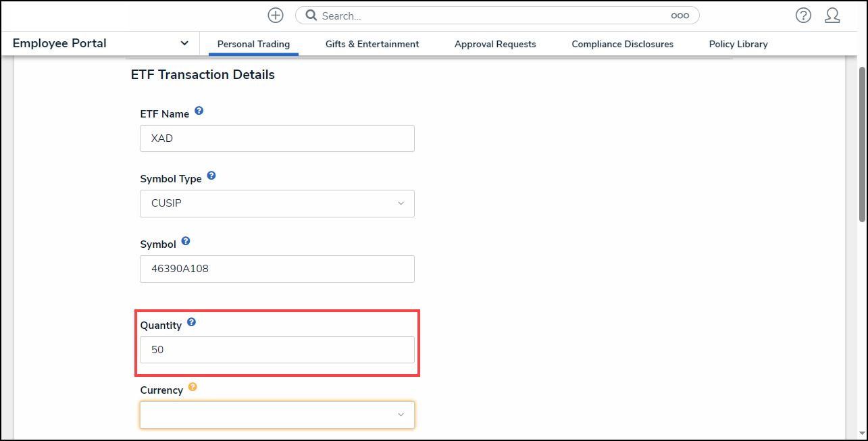The image size is (868, 441).
Task: Open the user profile icon
Action: click(832, 16)
